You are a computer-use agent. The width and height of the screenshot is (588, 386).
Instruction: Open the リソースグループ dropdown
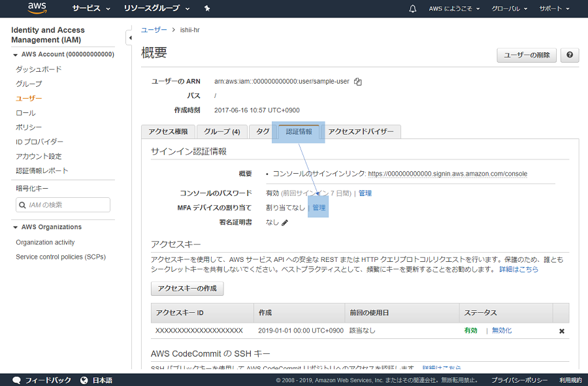(x=157, y=8)
